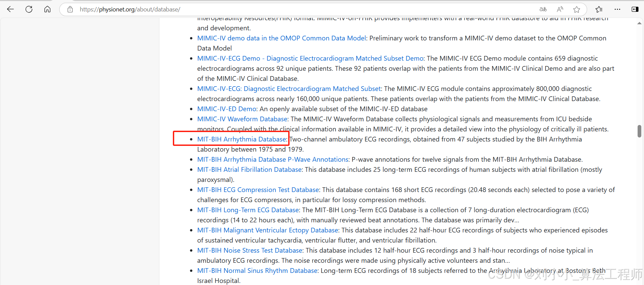Click the scrollbar up arrow
This screenshot has width=644, height=285.
[x=639, y=23]
